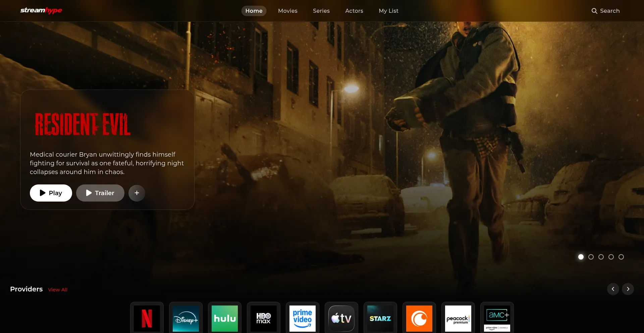Play Resident Evil
The image size is (644, 333).
tap(51, 193)
